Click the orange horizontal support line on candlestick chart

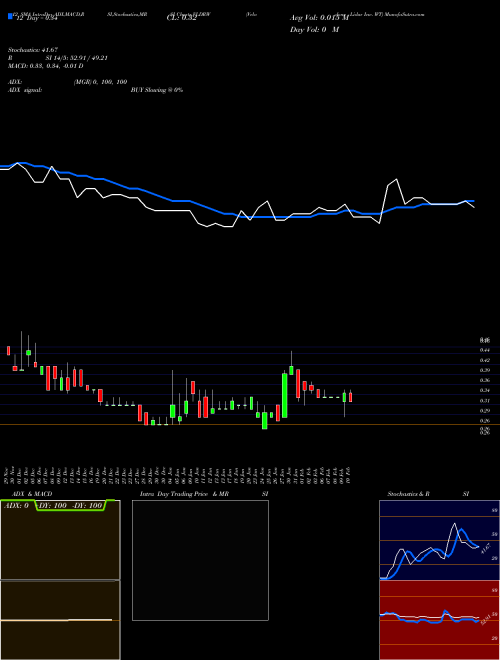tap(250, 424)
